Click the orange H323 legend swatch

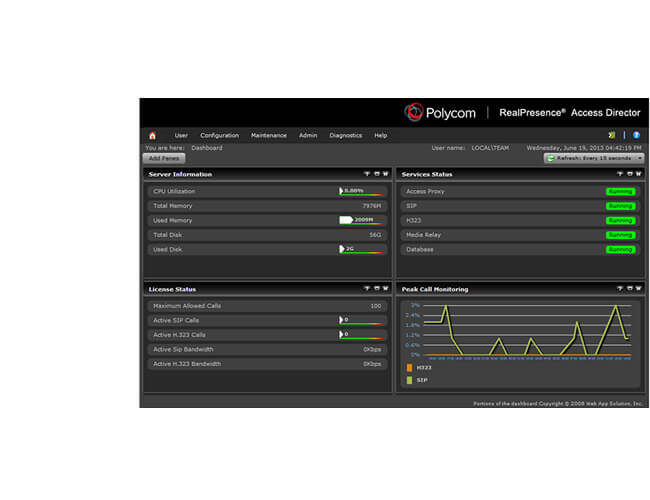(409, 368)
